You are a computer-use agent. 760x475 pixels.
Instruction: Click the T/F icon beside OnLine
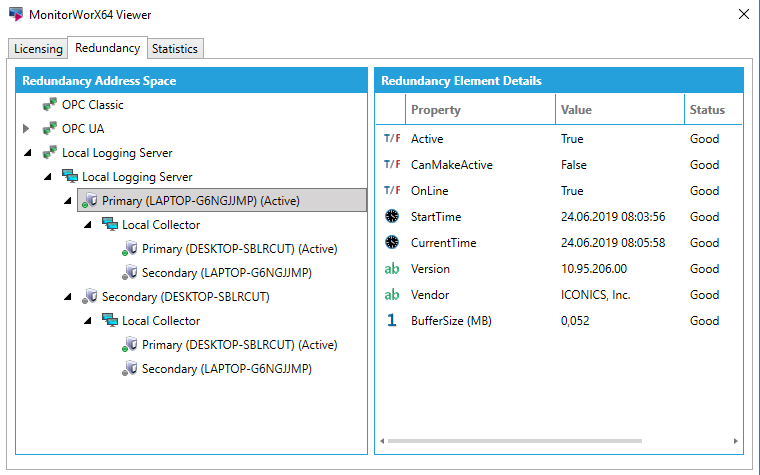point(392,190)
